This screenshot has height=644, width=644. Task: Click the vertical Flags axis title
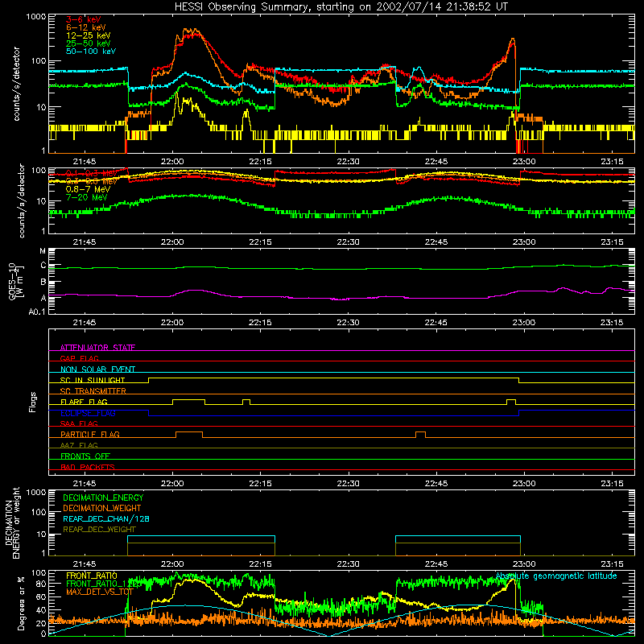coord(33,402)
